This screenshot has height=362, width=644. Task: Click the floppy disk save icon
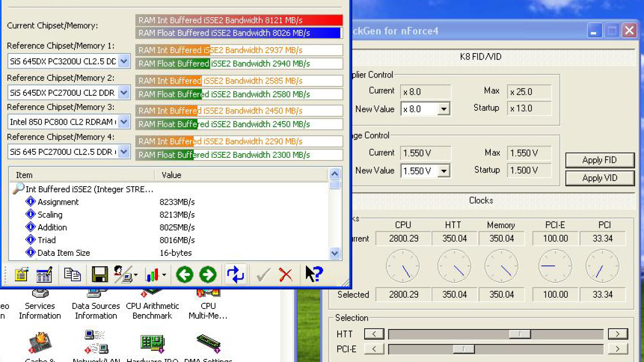tap(99, 275)
